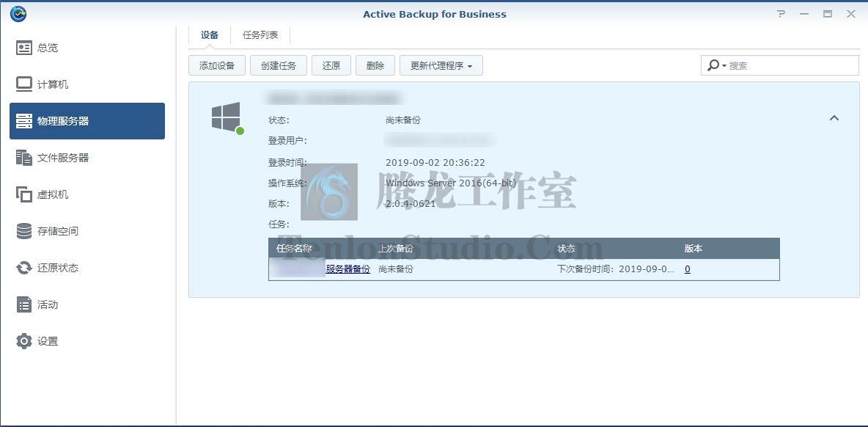The width and height of the screenshot is (868, 427).
Task: Open 文件服务器 section in sidebar
Action: pyautogui.click(x=63, y=158)
